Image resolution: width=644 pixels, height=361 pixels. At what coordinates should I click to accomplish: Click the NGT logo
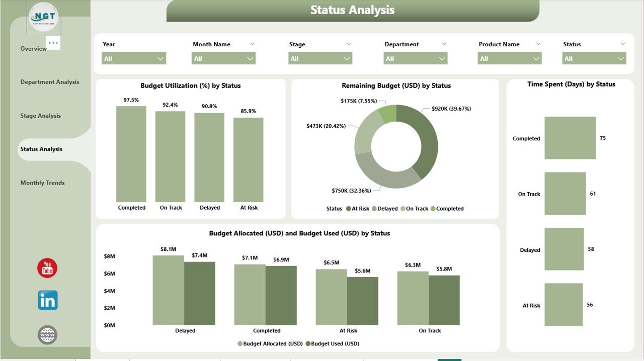[44, 18]
